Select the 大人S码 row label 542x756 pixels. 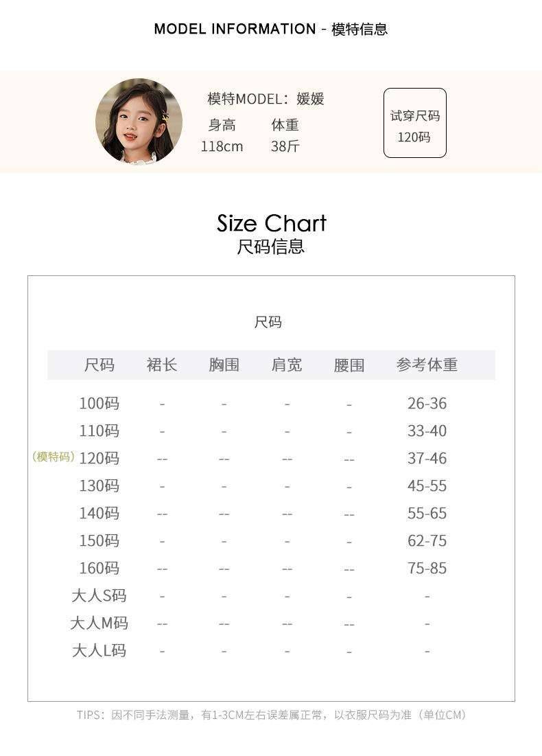99,595
